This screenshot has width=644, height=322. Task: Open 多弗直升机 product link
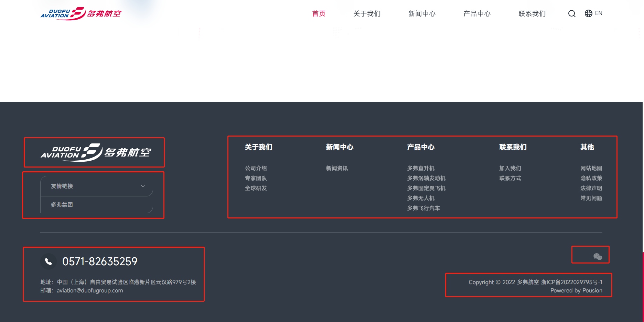[421, 168]
